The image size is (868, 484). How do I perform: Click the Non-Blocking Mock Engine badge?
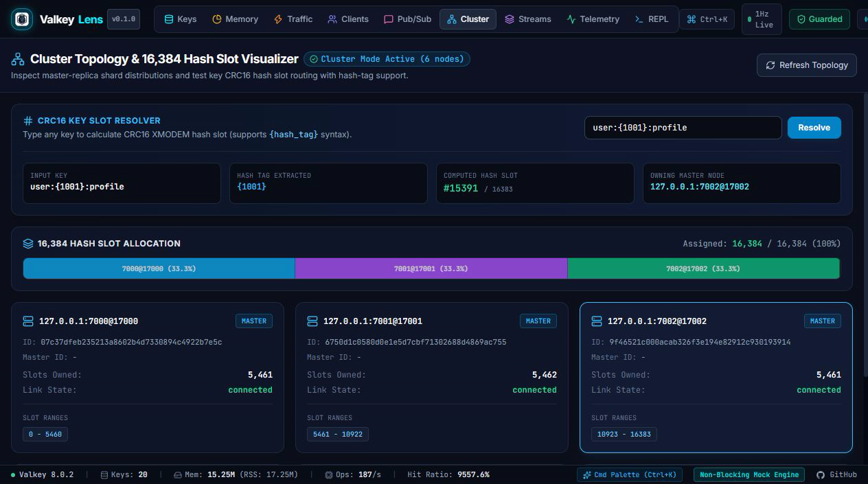749,474
